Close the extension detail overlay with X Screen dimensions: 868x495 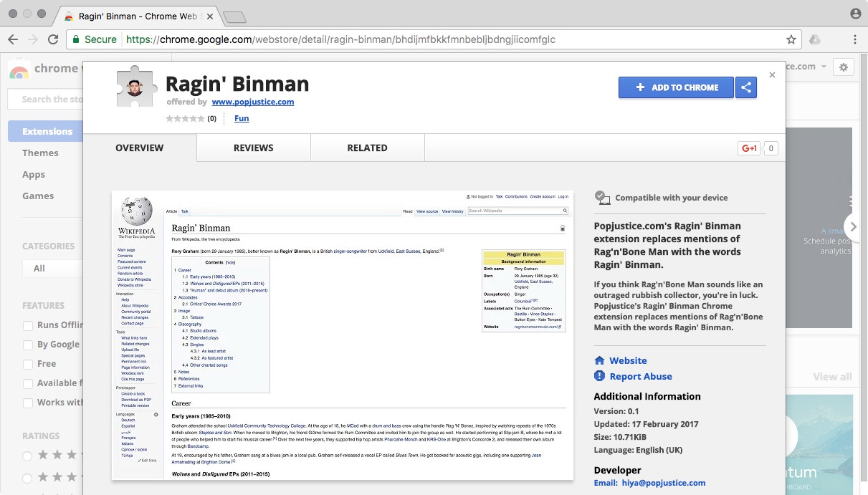[x=772, y=75]
